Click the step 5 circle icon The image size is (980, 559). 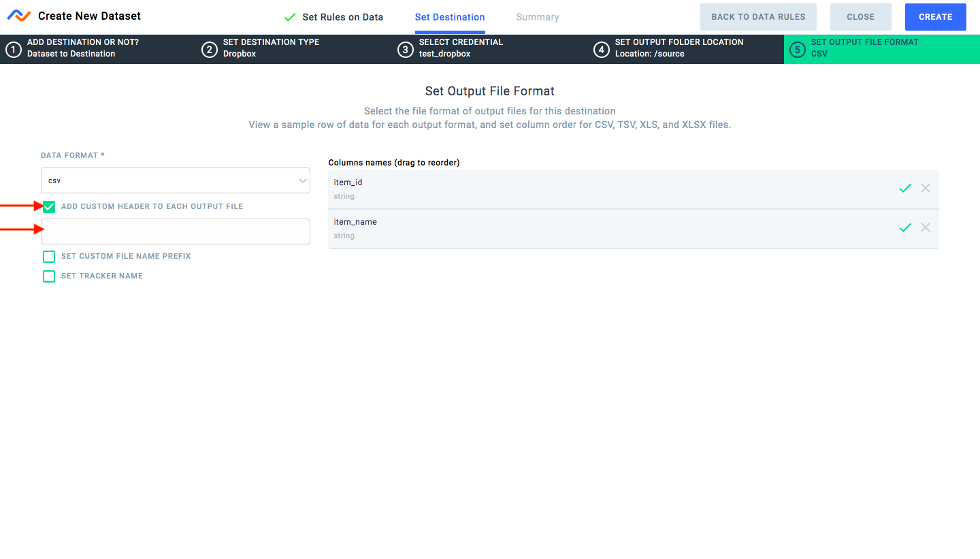point(797,50)
